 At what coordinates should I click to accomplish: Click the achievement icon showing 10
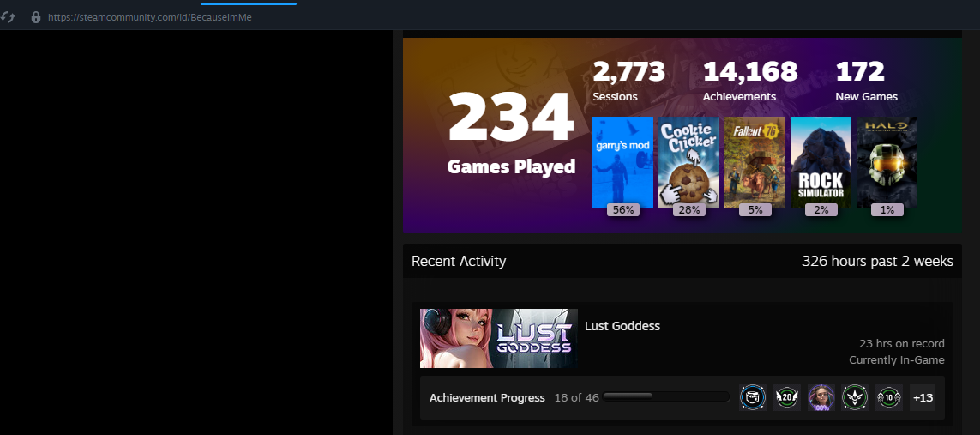click(889, 397)
